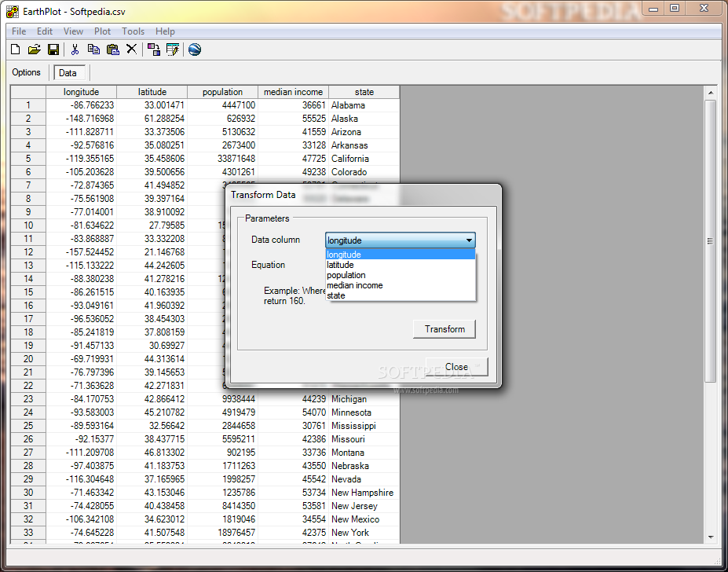Click the Save floppy disk icon
Image resolution: width=728 pixels, height=572 pixels.
point(53,49)
